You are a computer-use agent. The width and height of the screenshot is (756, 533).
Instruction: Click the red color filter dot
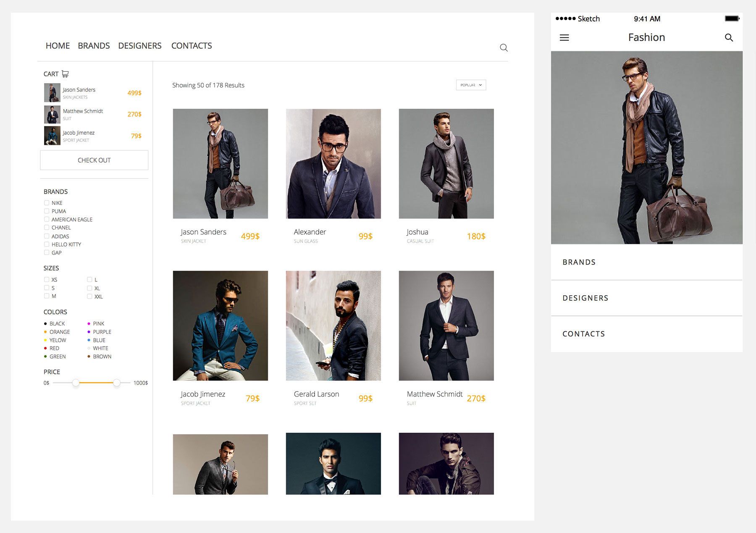[x=45, y=348]
